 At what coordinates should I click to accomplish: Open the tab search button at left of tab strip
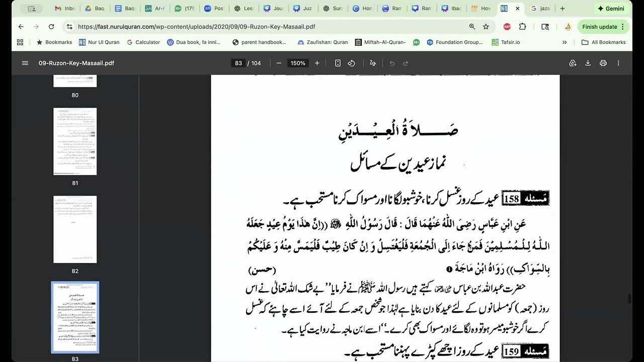click(x=32, y=9)
